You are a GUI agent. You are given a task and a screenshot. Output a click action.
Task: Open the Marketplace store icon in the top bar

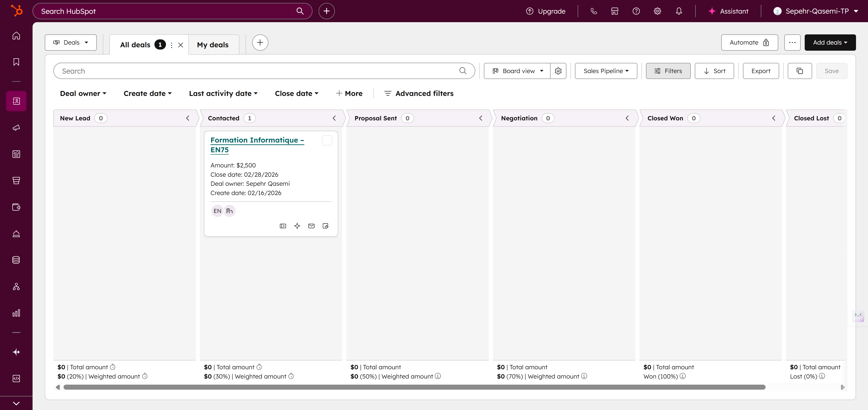(x=614, y=11)
